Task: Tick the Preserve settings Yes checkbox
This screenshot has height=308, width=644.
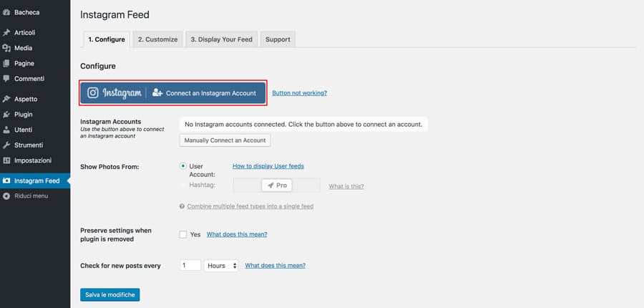Action: click(x=183, y=234)
